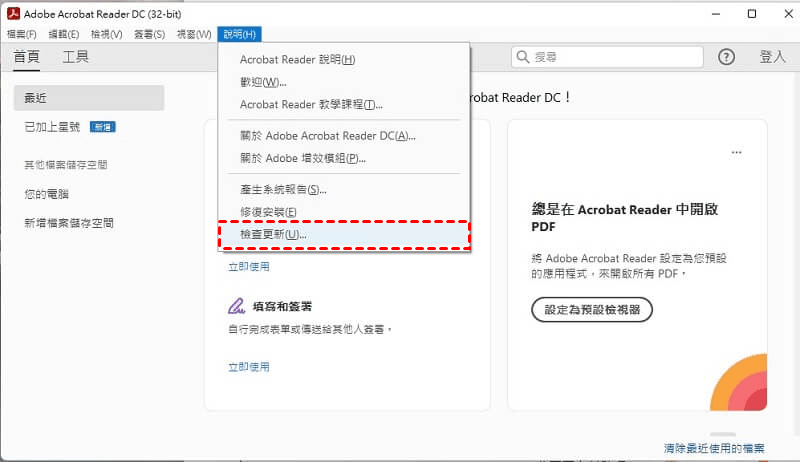Close the 說明(H) menu in menu bar
The image size is (800, 462).
[239, 34]
